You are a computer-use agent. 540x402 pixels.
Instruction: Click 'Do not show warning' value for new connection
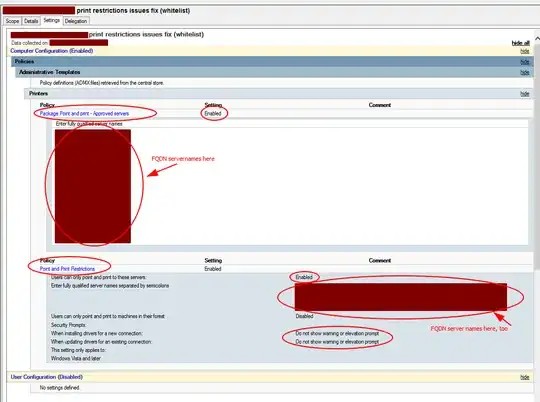[x=337, y=333]
